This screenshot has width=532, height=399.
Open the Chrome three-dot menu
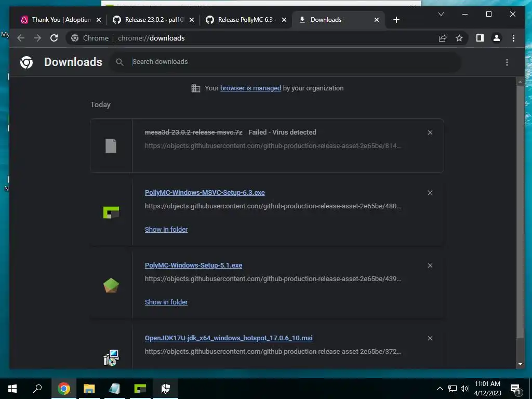tap(513, 38)
